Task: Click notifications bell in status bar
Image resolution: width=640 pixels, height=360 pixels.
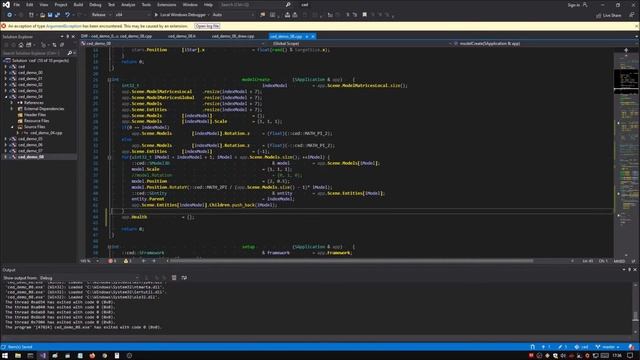Action: [631, 347]
